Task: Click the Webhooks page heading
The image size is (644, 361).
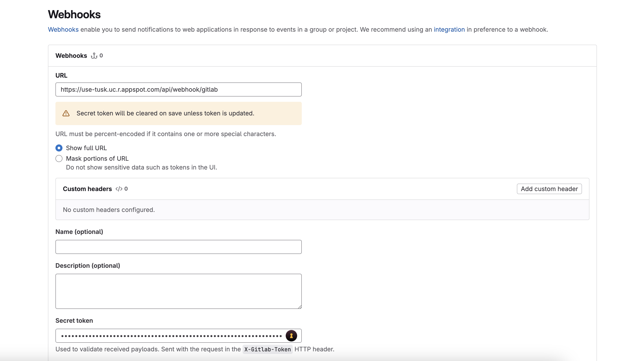Action: click(74, 15)
